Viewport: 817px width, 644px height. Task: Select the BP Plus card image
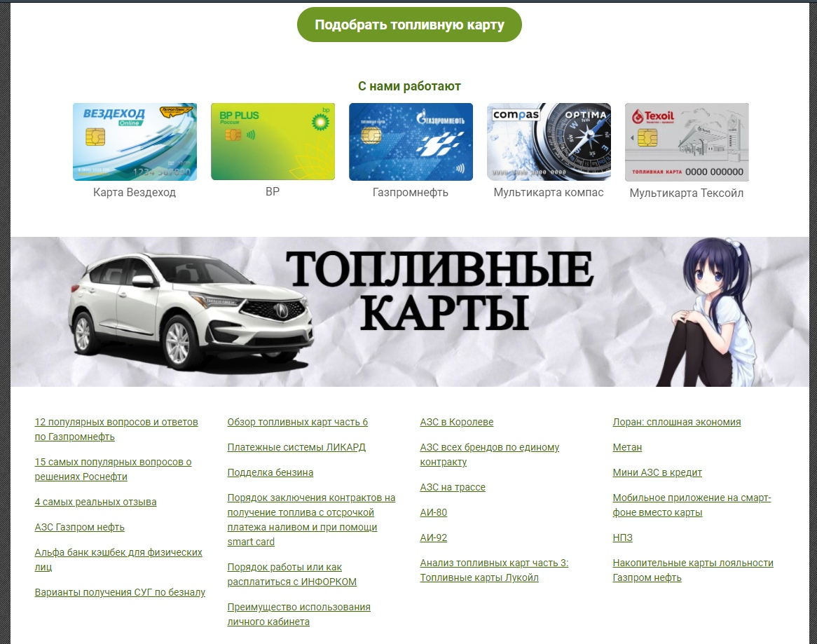[273, 141]
